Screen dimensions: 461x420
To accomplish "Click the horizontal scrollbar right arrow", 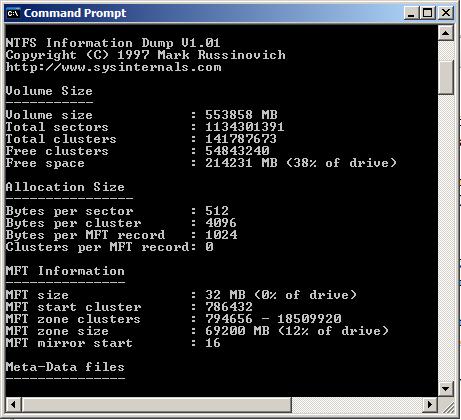I will [x=430, y=405].
